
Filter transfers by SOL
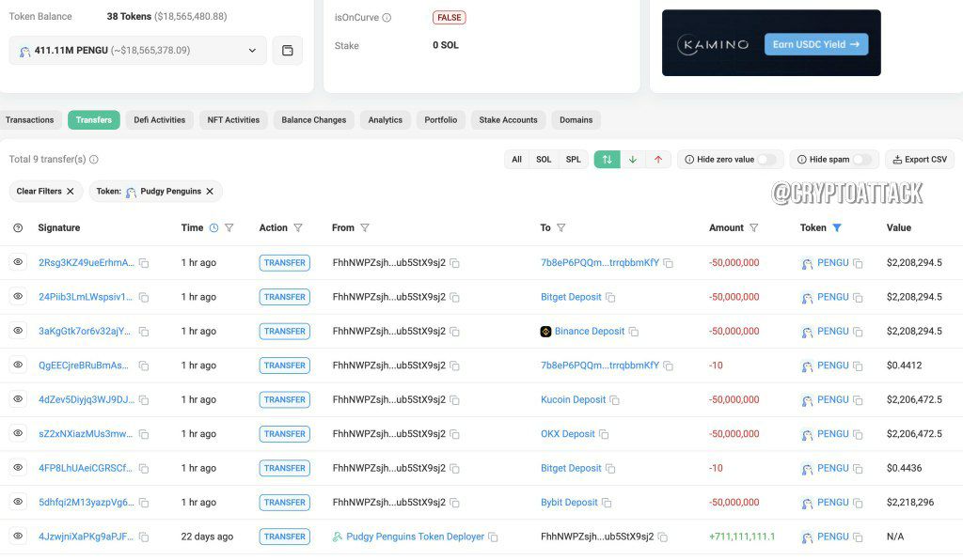pos(544,160)
